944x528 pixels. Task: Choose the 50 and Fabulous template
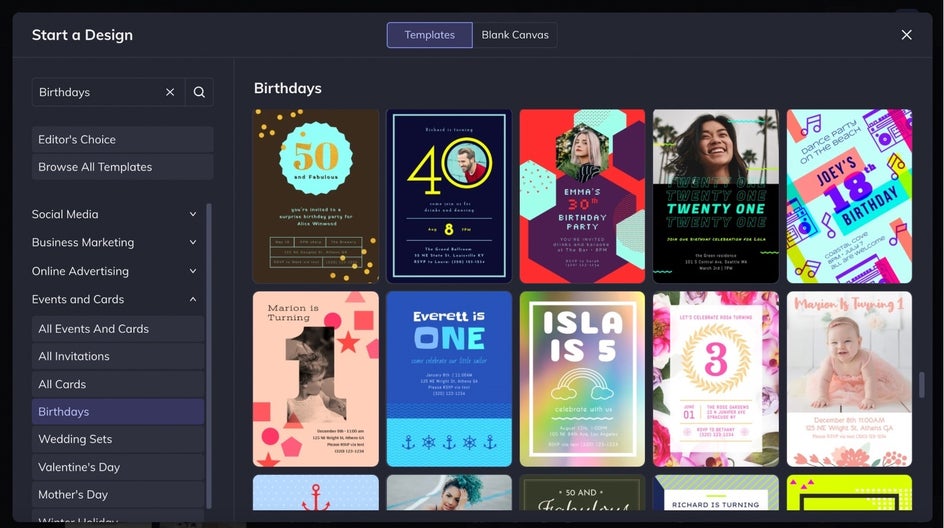tap(316, 196)
